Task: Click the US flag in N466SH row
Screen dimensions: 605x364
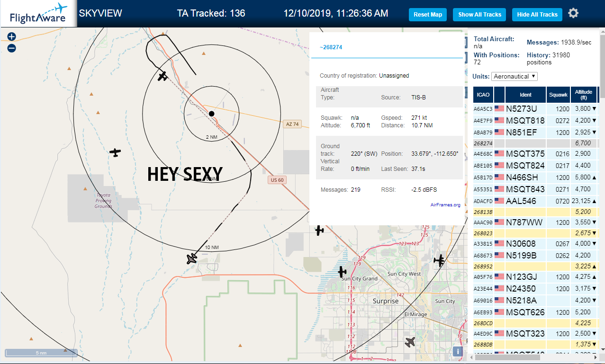Action: 499,177
